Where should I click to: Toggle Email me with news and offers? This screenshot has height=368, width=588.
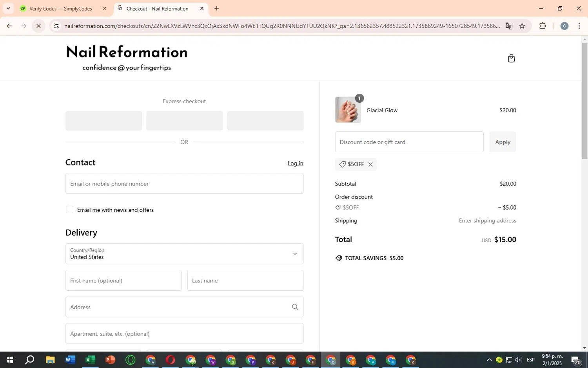pyautogui.click(x=69, y=210)
